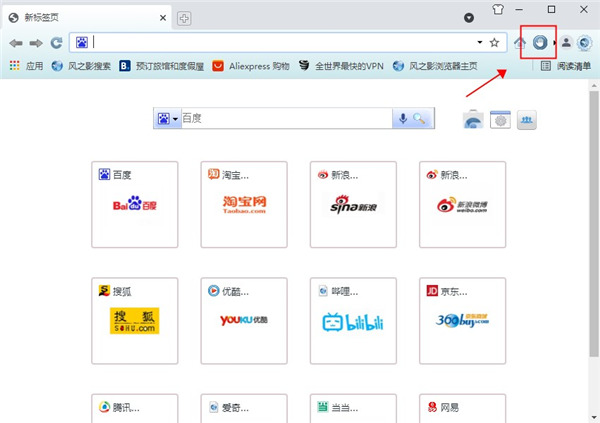The width and height of the screenshot is (600, 423).
Task: Expand the search engine selector dropdown
Action: [x=167, y=119]
